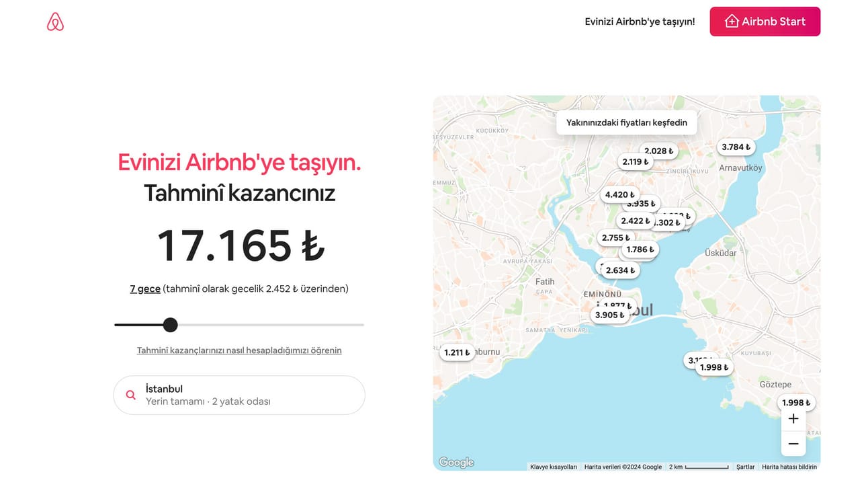Open 'Tahminî kazançlarınızı nasıl hesapladığımızı öğrenin' link

tap(239, 350)
